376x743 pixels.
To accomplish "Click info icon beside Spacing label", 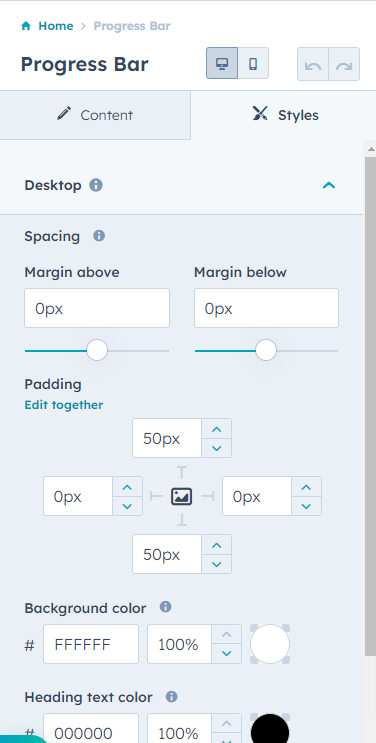I will (x=99, y=236).
